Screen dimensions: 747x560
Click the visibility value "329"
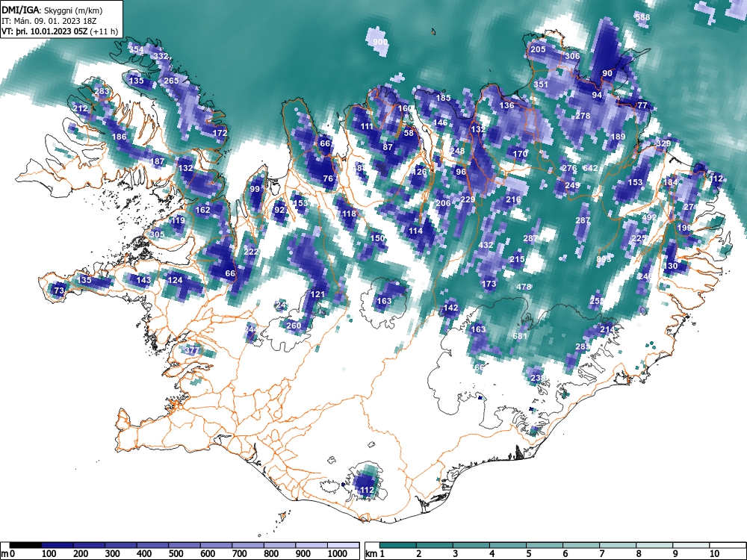[663, 143]
